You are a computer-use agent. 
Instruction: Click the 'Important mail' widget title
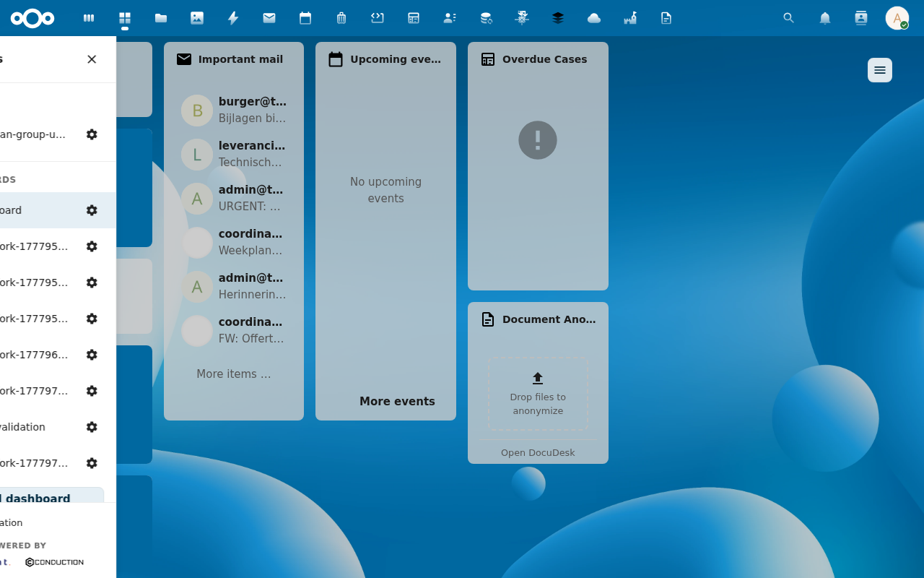(x=240, y=59)
